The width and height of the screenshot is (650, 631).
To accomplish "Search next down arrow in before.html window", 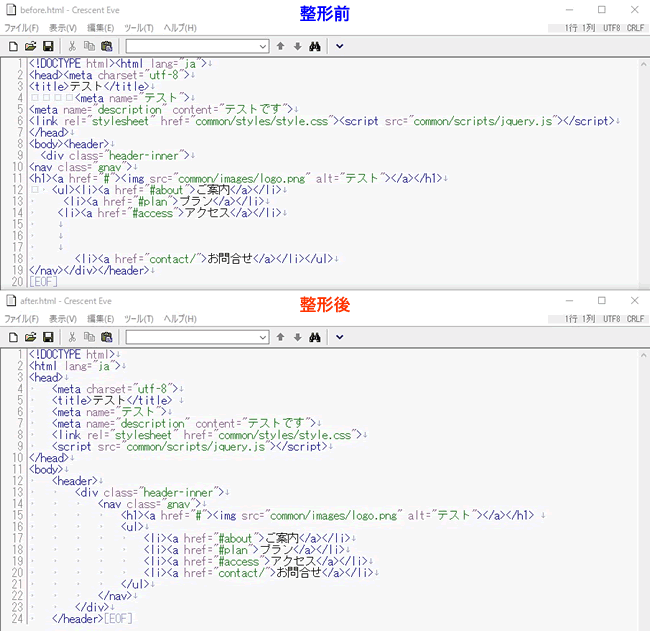I will (x=298, y=46).
